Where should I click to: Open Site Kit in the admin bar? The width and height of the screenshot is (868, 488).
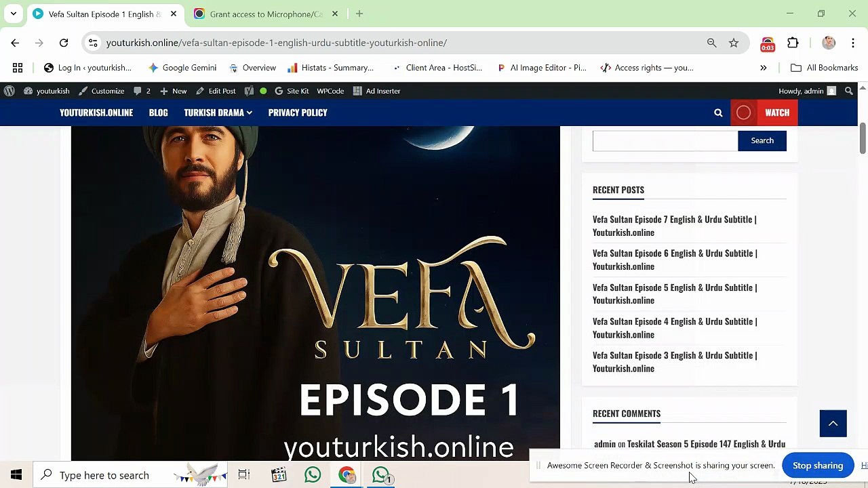(292, 91)
